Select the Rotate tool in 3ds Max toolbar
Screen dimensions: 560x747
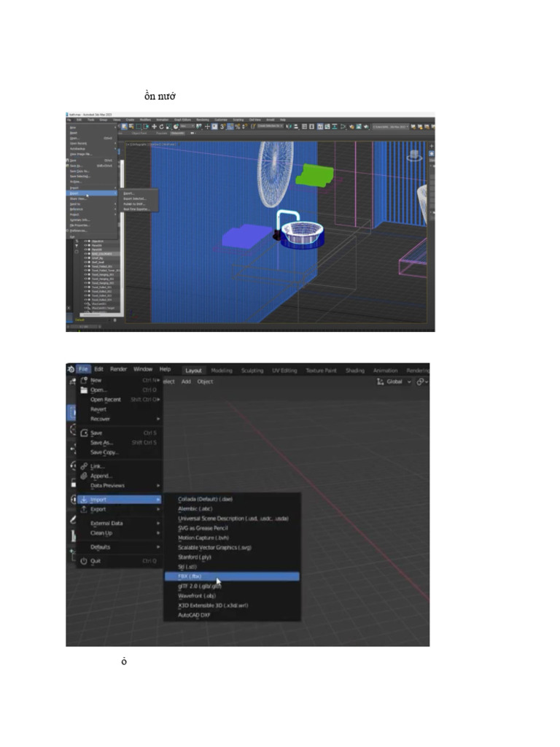tap(161, 126)
